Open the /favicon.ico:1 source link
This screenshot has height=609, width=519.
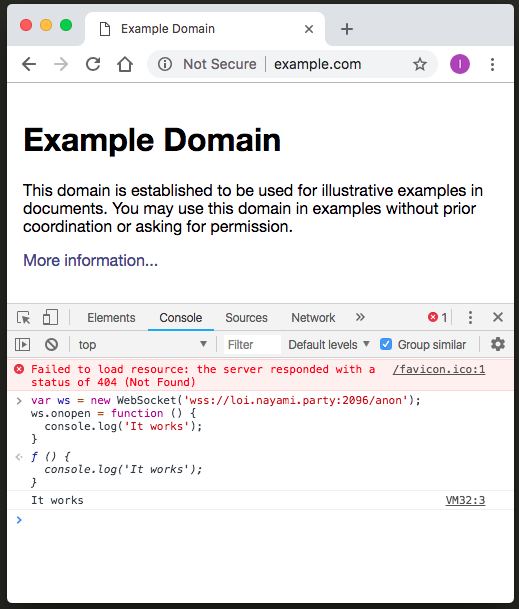[439, 369]
